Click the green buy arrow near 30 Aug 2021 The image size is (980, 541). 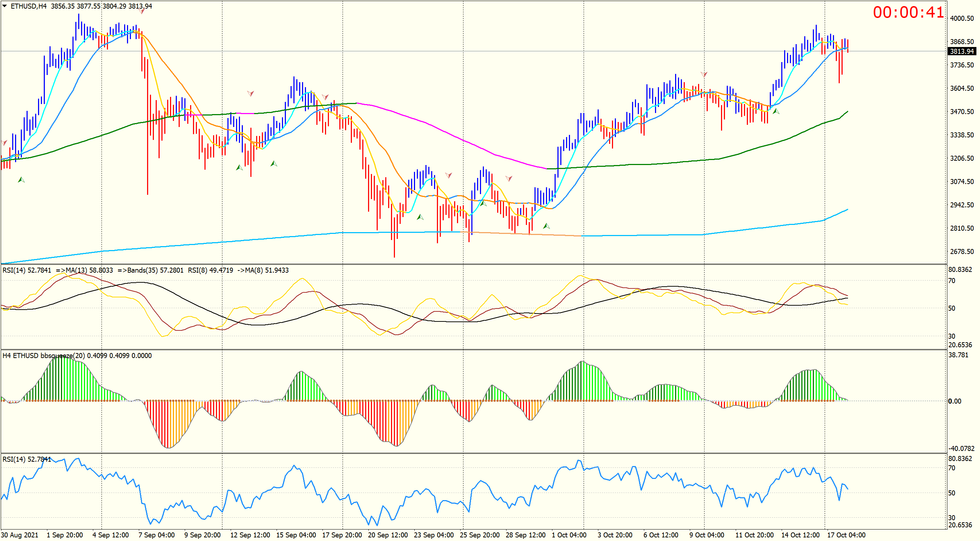(21, 180)
